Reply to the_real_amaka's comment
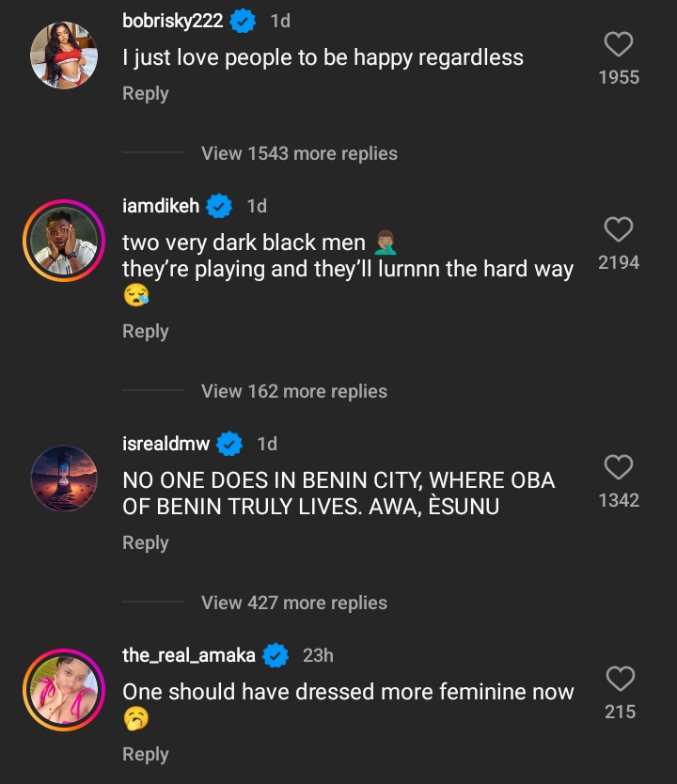 click(x=145, y=755)
